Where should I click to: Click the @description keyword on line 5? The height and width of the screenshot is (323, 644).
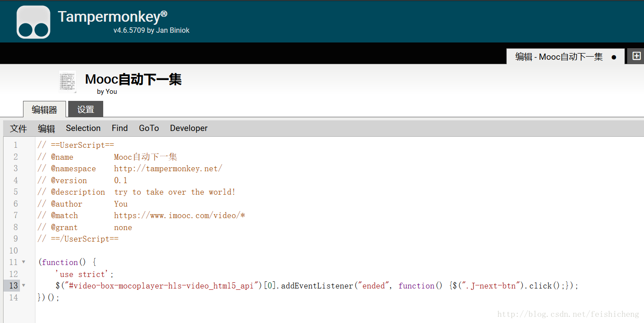tap(78, 192)
